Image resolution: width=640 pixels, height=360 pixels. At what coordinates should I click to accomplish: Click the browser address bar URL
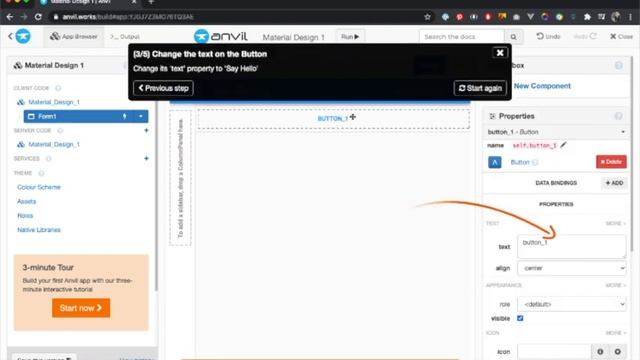[128, 17]
